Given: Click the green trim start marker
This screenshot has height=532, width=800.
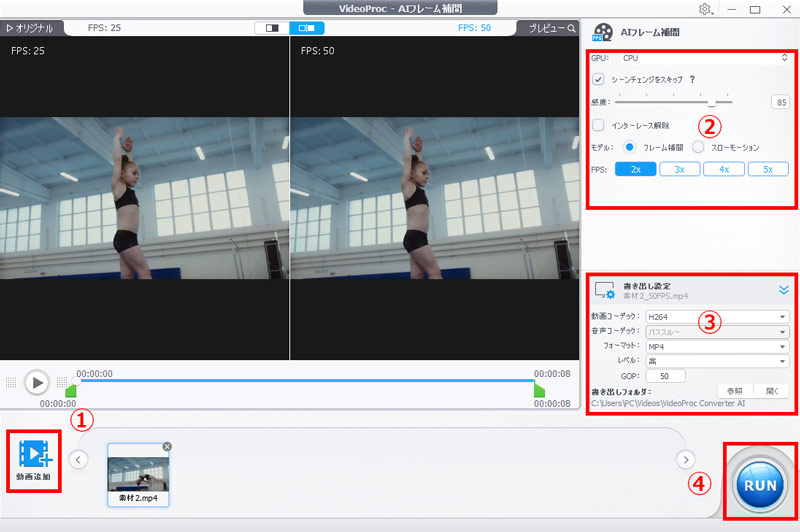Looking at the screenshot, I should pos(71,391).
